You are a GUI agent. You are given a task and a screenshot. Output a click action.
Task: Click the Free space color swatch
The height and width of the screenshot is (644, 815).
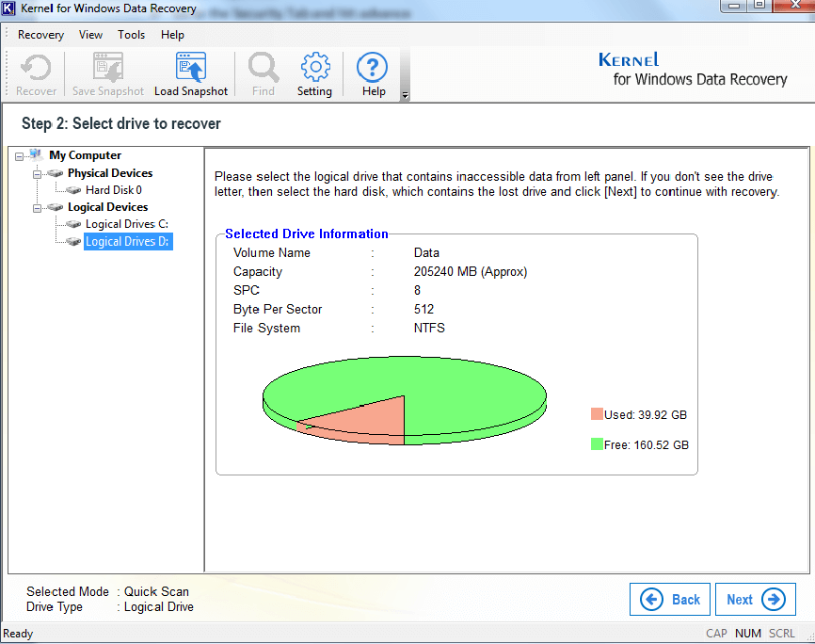(597, 444)
